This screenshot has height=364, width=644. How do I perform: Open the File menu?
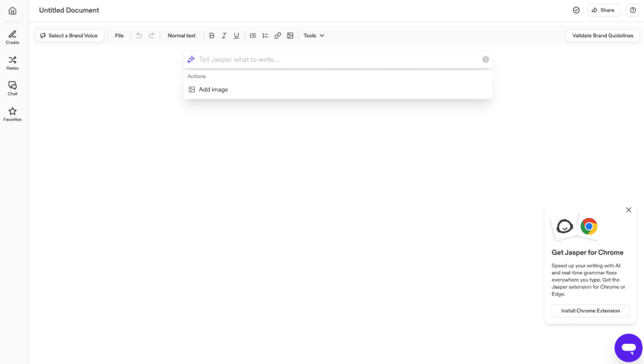coord(119,36)
